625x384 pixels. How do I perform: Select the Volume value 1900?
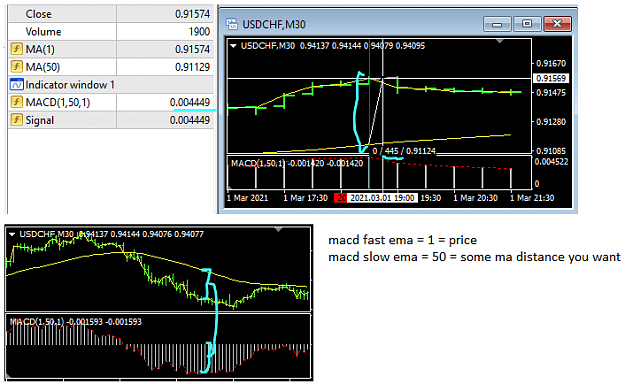click(x=199, y=32)
